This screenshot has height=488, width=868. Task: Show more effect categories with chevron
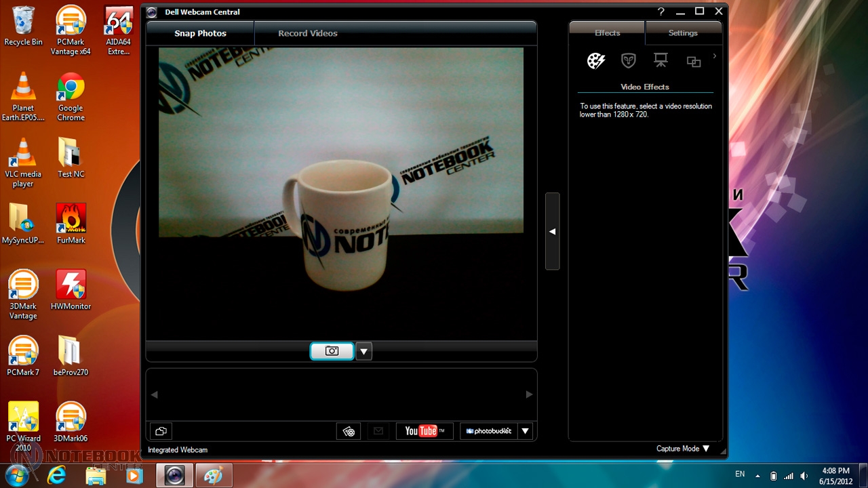point(714,56)
